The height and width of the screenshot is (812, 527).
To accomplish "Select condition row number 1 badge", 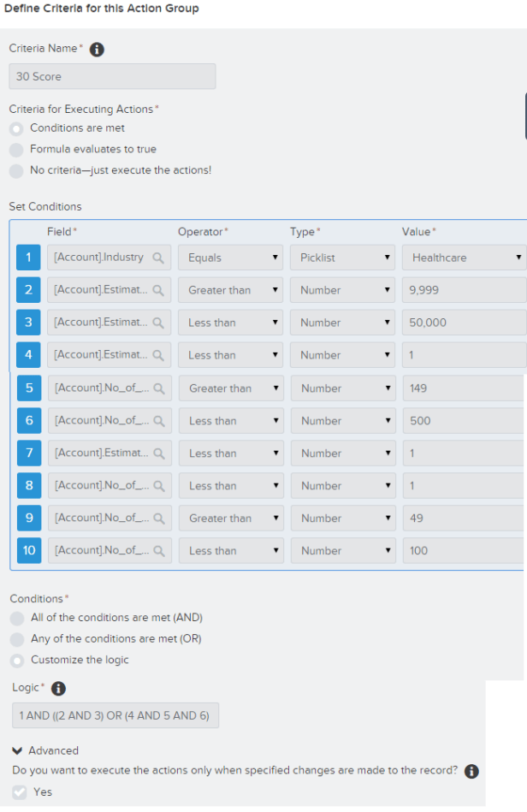I will pos(28,258).
